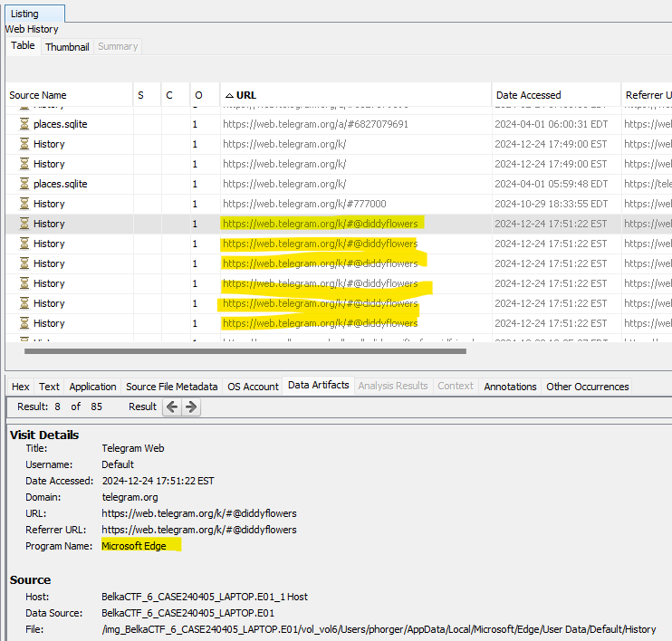Screen dimensions: 672x641
Task: Click the Web History label
Action: pos(32,29)
